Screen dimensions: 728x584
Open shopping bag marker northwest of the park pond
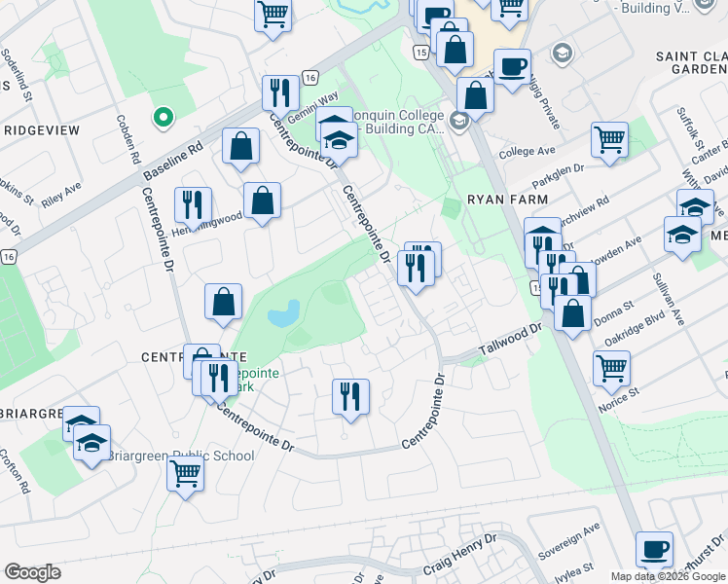point(223,305)
